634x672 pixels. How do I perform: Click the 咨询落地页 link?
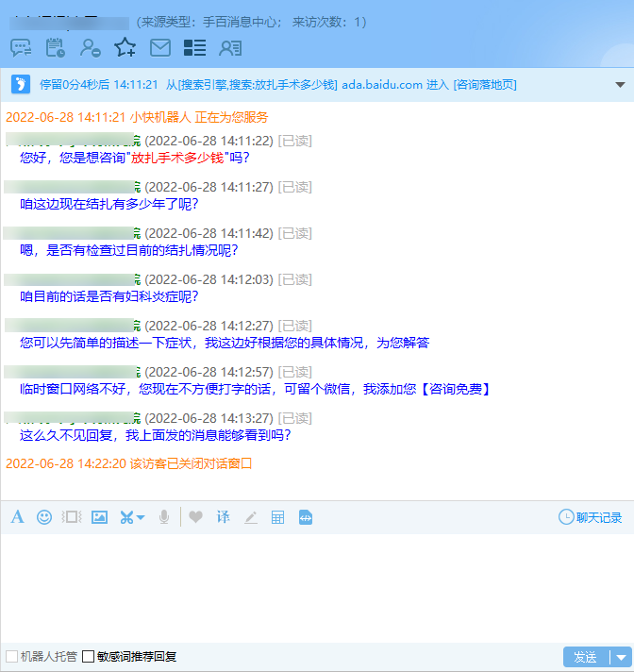pyautogui.click(x=485, y=85)
